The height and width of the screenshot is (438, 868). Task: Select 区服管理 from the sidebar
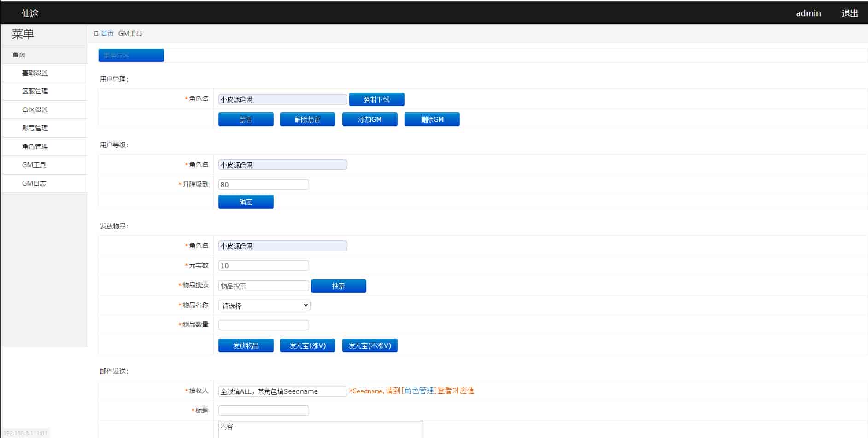click(35, 91)
